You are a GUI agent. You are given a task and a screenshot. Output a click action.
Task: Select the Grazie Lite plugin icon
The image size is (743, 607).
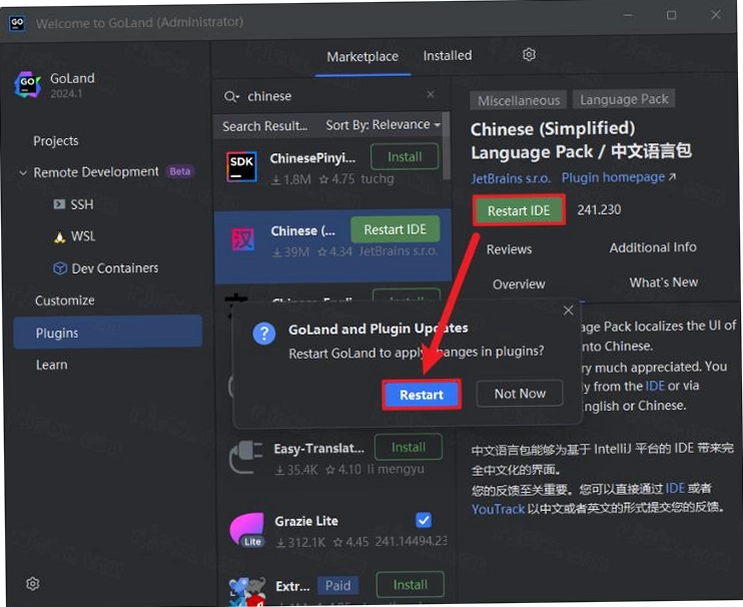tap(247, 530)
